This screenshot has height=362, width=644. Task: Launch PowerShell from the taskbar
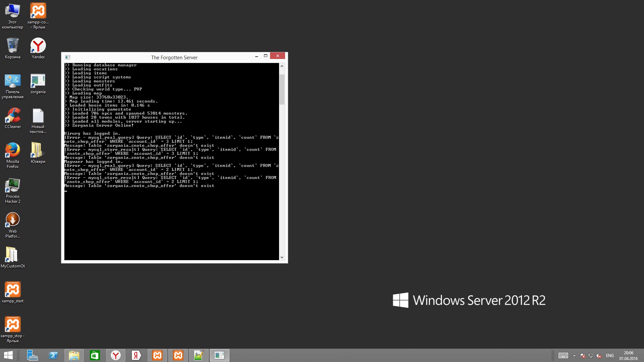tap(53, 355)
